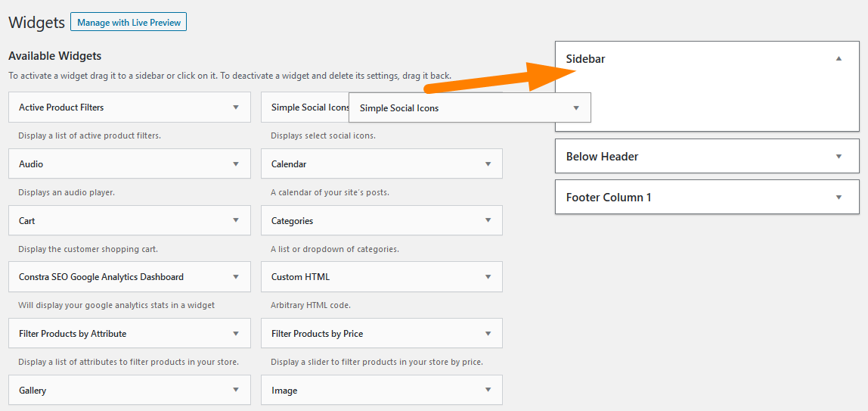Click the Footer Column 1 heading
Screen dimensions: 868x411
(609, 198)
